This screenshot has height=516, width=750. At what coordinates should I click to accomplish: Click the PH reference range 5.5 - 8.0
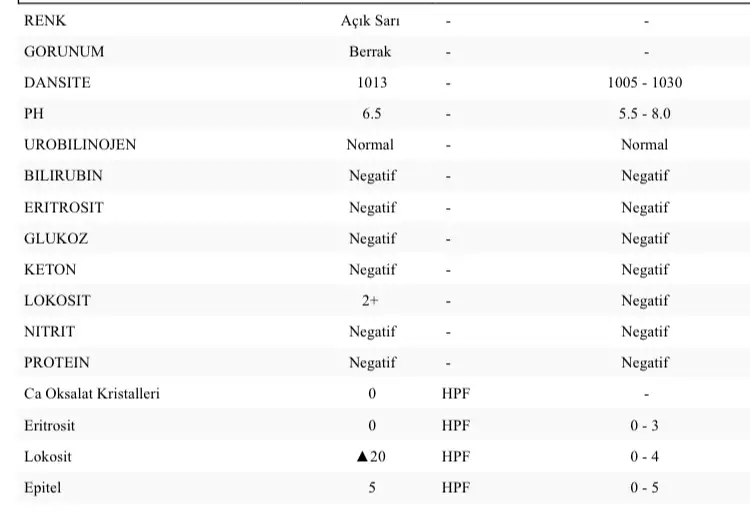[645, 114]
